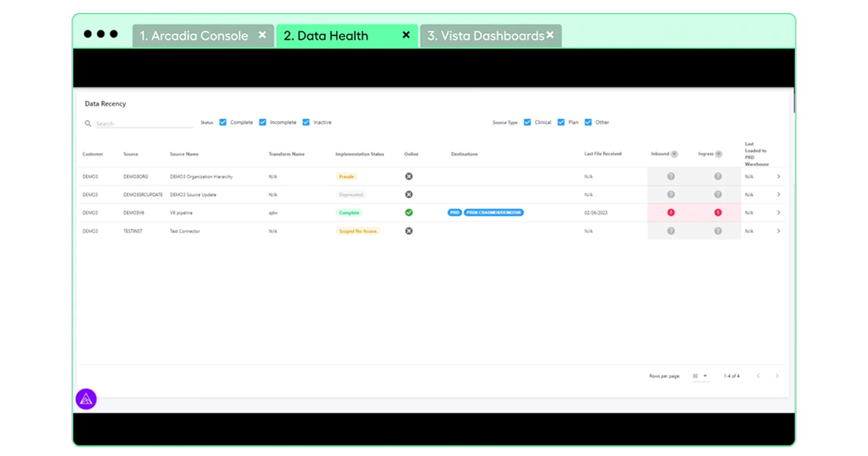
Task: Disable the Clinical source type checkbox
Action: tap(528, 123)
